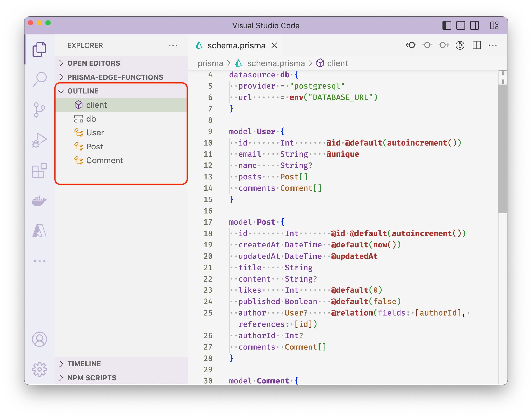
Task: Toggle secondary side bar layout button
Action: tap(475, 25)
